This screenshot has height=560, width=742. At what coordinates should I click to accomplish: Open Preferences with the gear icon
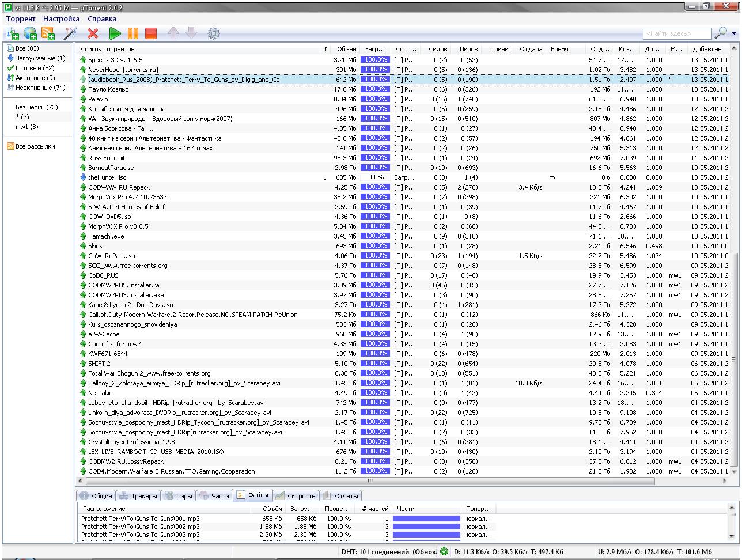(214, 34)
